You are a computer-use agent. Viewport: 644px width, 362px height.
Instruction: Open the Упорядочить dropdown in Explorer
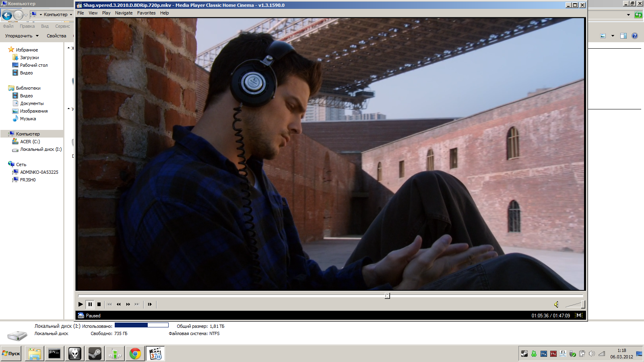22,36
